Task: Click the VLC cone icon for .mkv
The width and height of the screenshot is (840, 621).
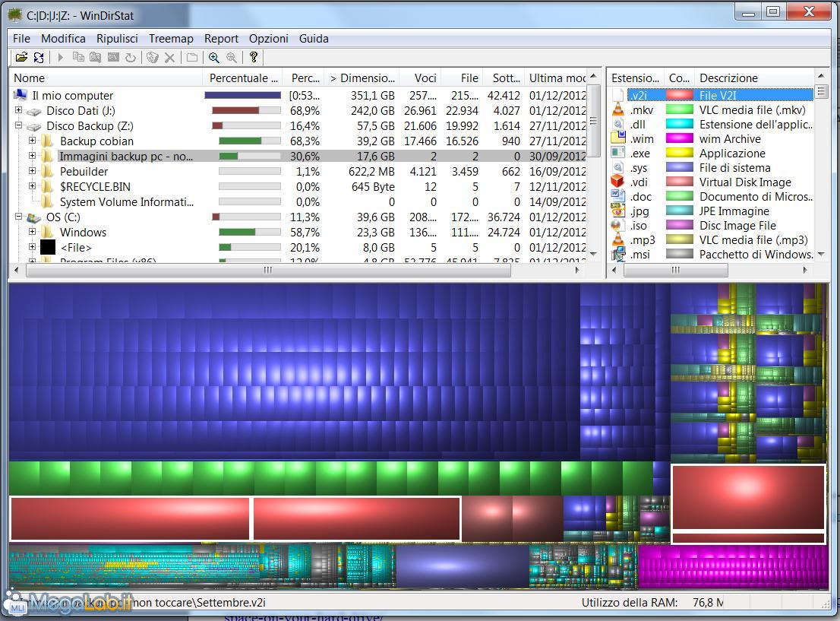Action: [618, 110]
